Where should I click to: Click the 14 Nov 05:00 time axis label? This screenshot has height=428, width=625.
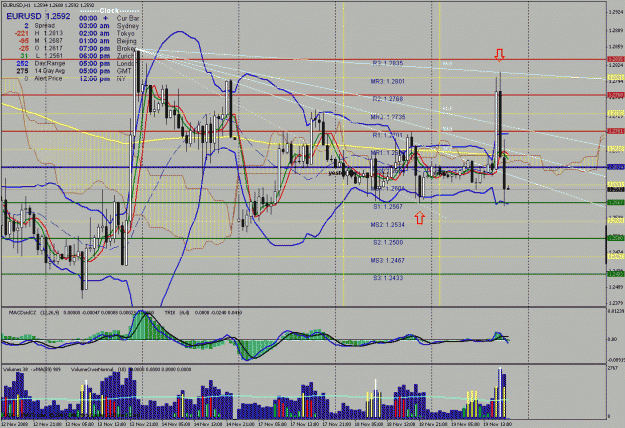(177, 424)
